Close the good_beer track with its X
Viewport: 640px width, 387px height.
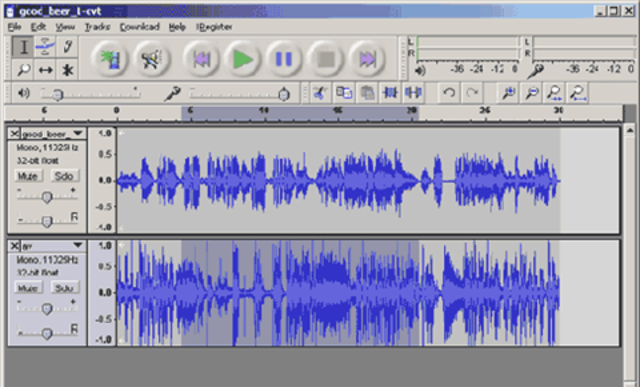(14, 133)
